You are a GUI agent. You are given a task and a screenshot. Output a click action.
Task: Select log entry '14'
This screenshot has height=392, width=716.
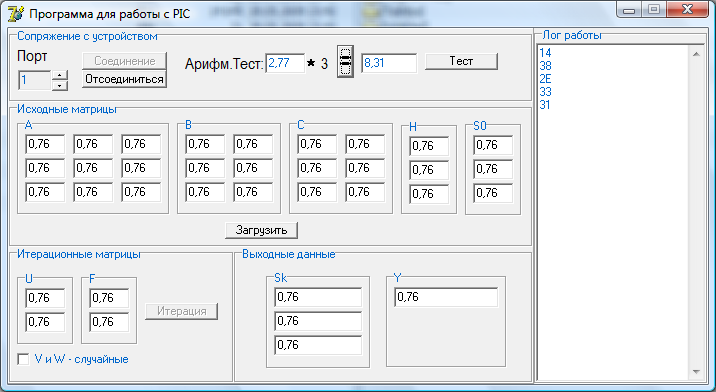(545, 53)
